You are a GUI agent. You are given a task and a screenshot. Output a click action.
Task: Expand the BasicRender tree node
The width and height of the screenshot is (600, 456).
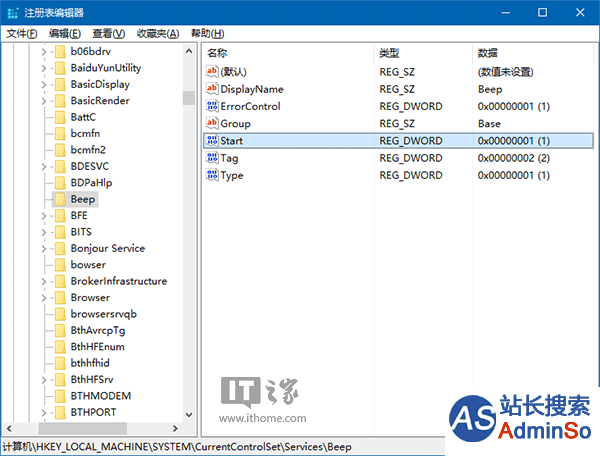[x=44, y=101]
